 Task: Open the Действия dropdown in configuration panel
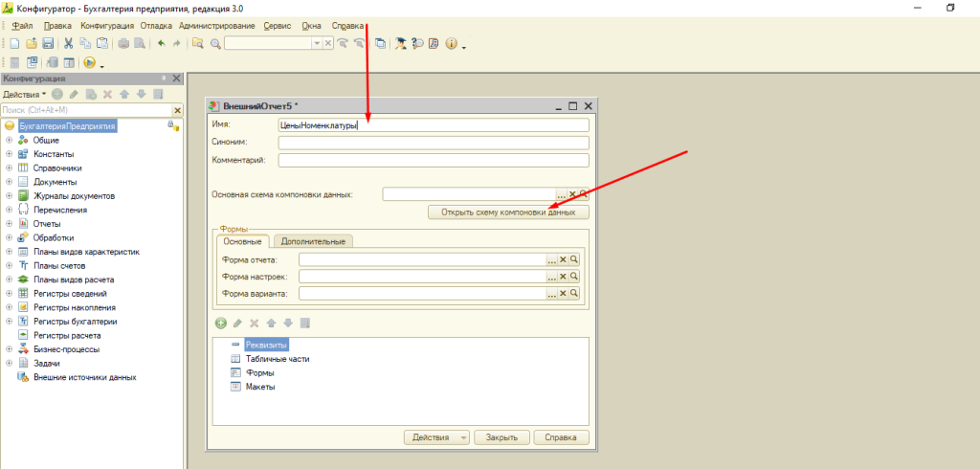point(24,94)
